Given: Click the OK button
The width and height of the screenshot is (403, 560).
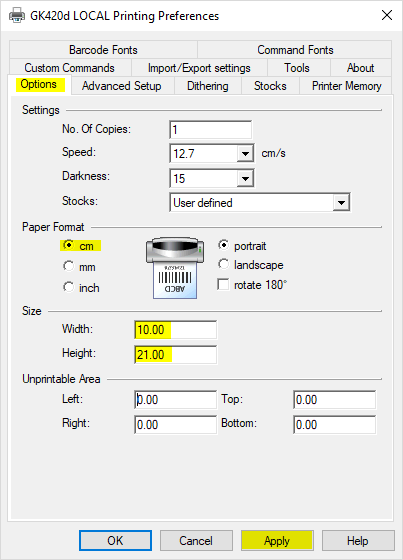Looking at the screenshot, I should (x=115, y=540).
